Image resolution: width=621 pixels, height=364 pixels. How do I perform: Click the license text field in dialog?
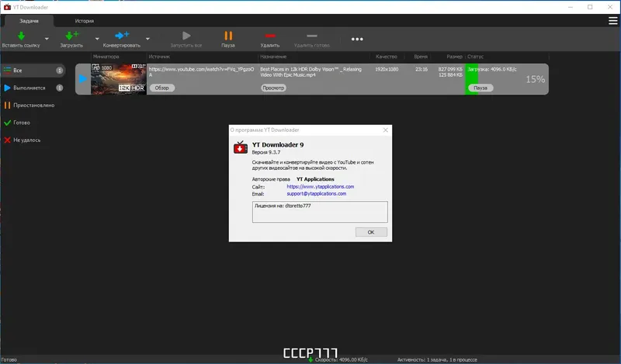[x=320, y=212]
